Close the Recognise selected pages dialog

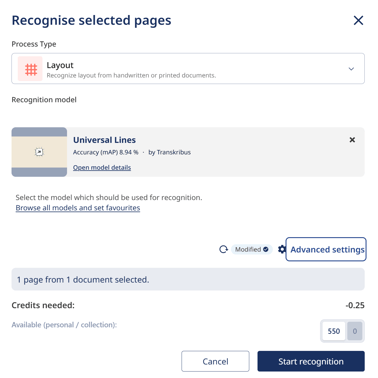click(358, 21)
